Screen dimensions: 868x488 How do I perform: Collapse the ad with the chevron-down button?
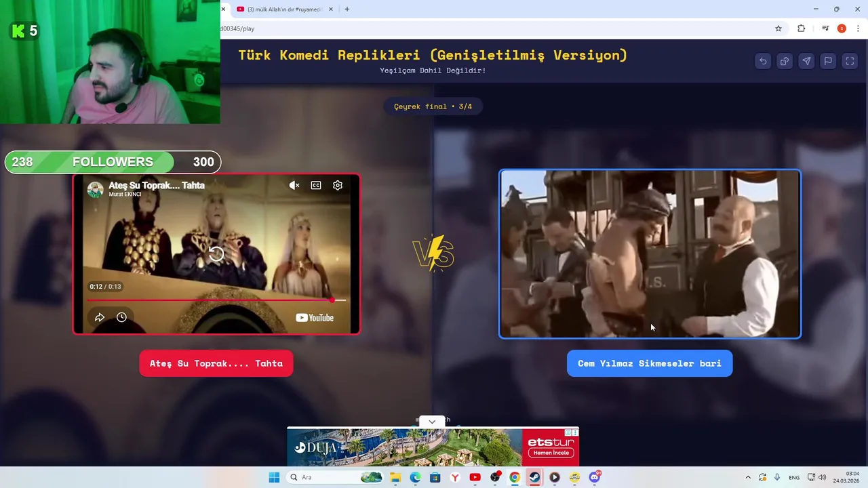[432, 422]
